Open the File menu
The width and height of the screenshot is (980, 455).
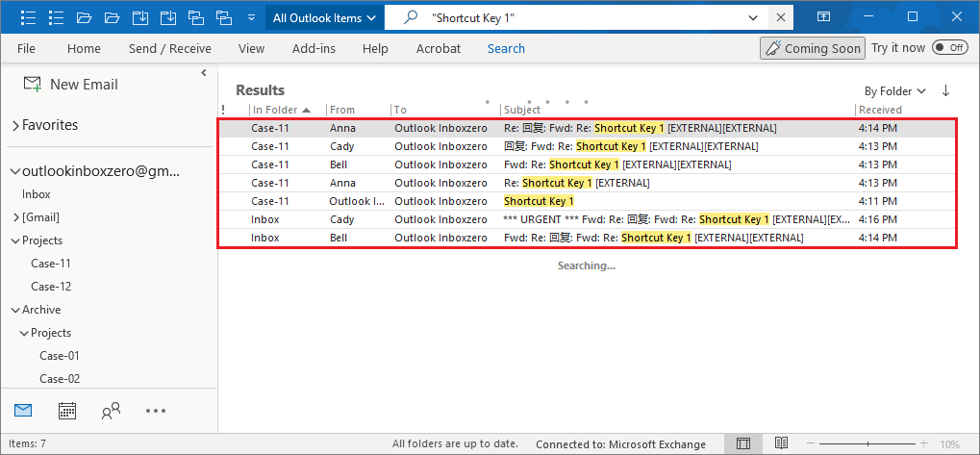[x=26, y=48]
